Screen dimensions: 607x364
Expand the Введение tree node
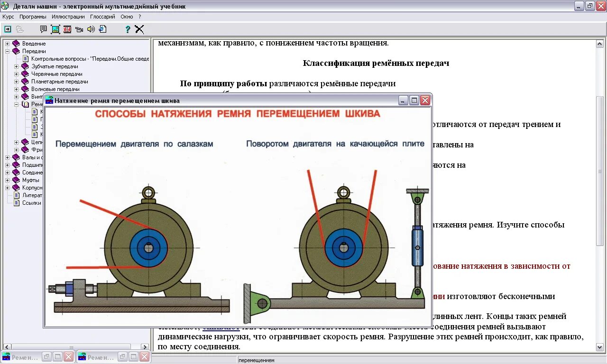coord(7,44)
